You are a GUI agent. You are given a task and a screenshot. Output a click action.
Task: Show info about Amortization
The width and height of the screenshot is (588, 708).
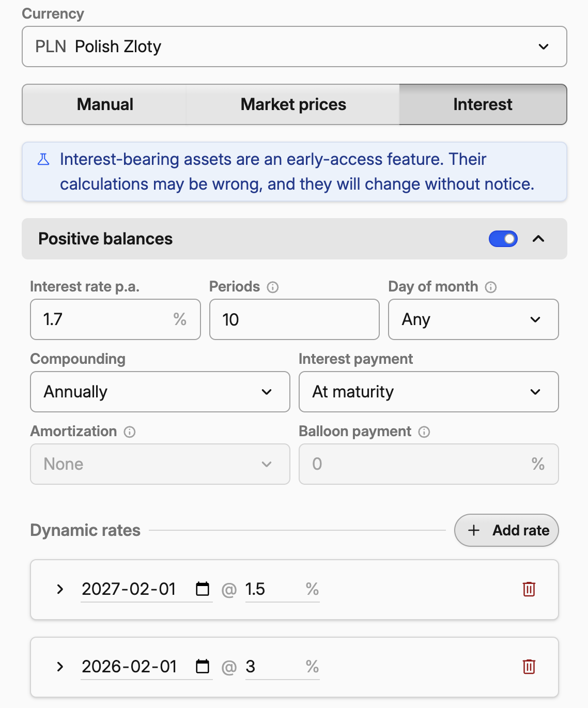click(130, 432)
